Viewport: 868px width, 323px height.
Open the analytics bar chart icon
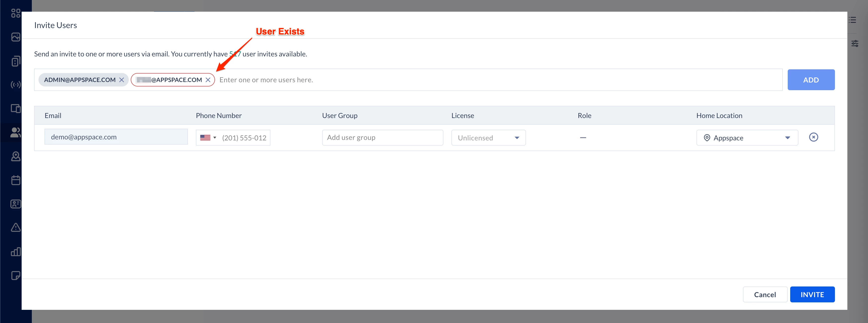15,252
